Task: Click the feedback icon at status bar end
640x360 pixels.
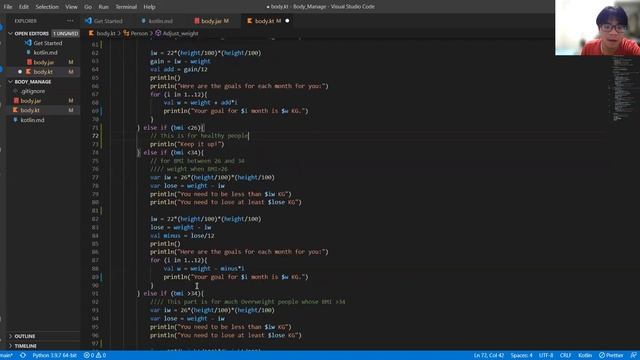Action: pos(633,356)
